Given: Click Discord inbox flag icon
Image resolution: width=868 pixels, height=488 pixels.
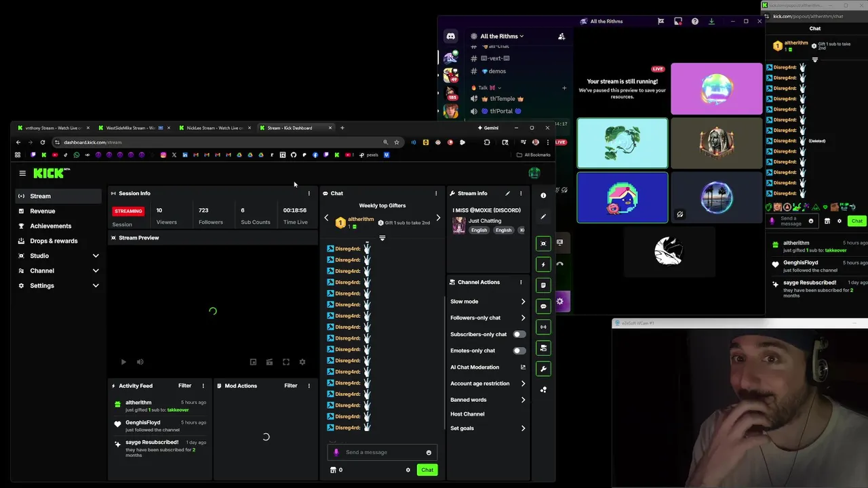Looking at the screenshot, I should pos(660,22).
